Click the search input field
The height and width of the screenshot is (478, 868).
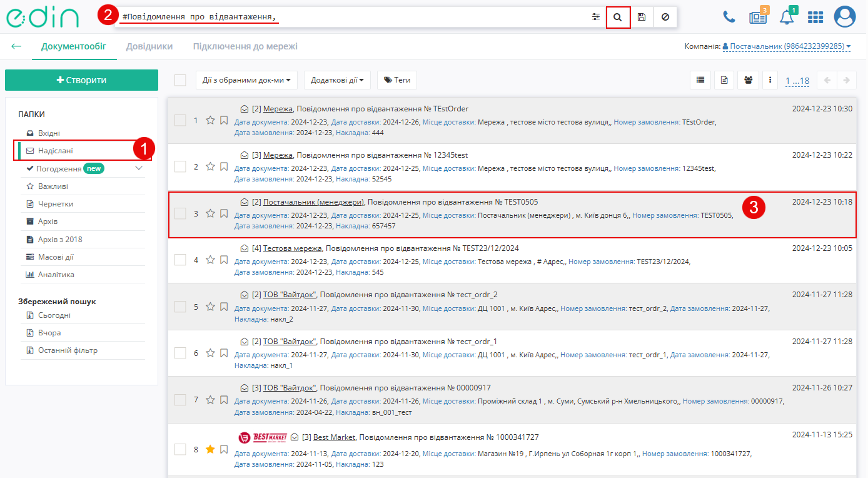pos(353,17)
